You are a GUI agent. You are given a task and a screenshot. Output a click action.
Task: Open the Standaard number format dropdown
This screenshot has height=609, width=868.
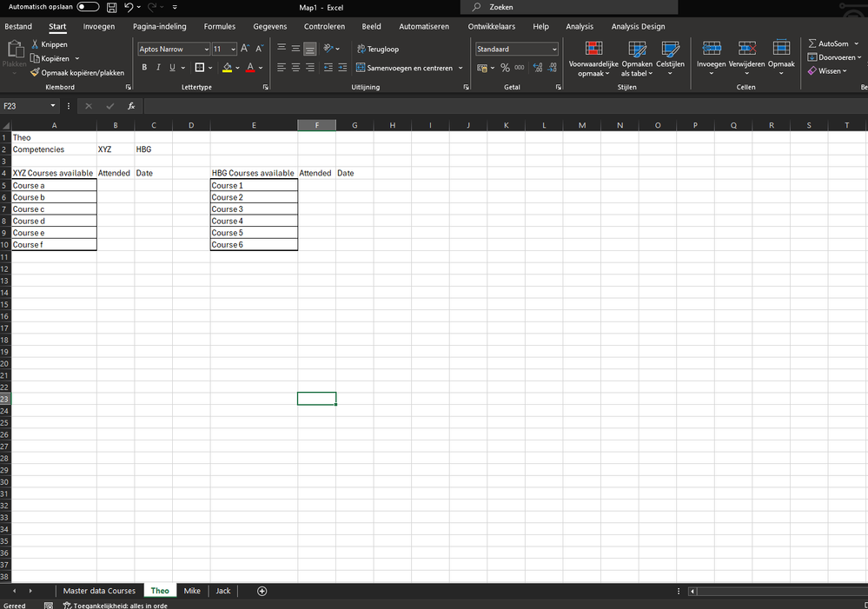click(554, 50)
